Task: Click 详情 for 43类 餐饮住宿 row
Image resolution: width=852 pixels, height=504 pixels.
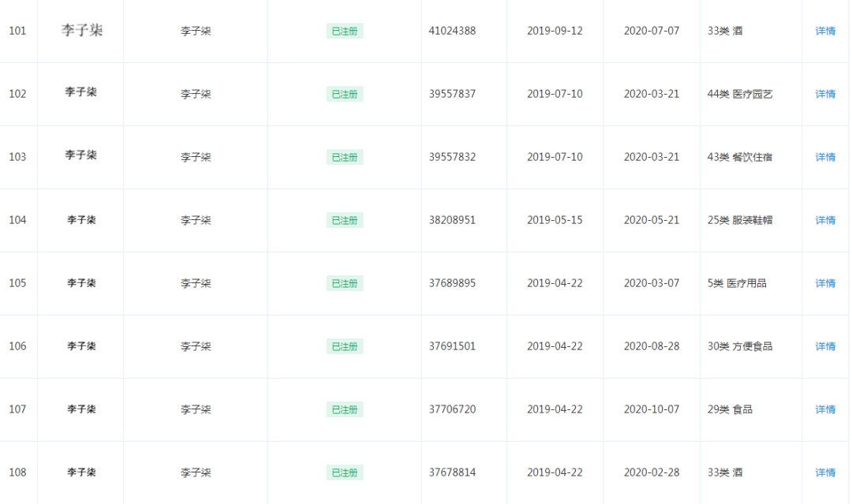Action: [x=825, y=157]
